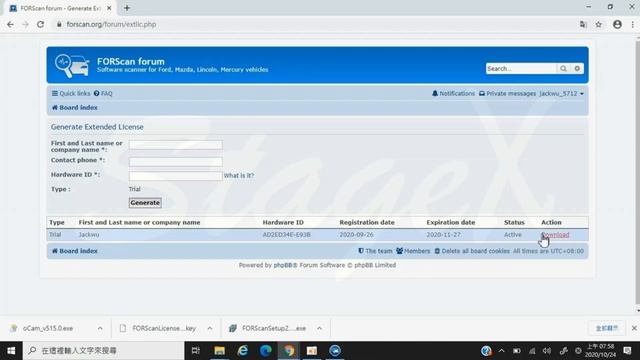Launch Internet Explorer from taskbar

click(242, 351)
